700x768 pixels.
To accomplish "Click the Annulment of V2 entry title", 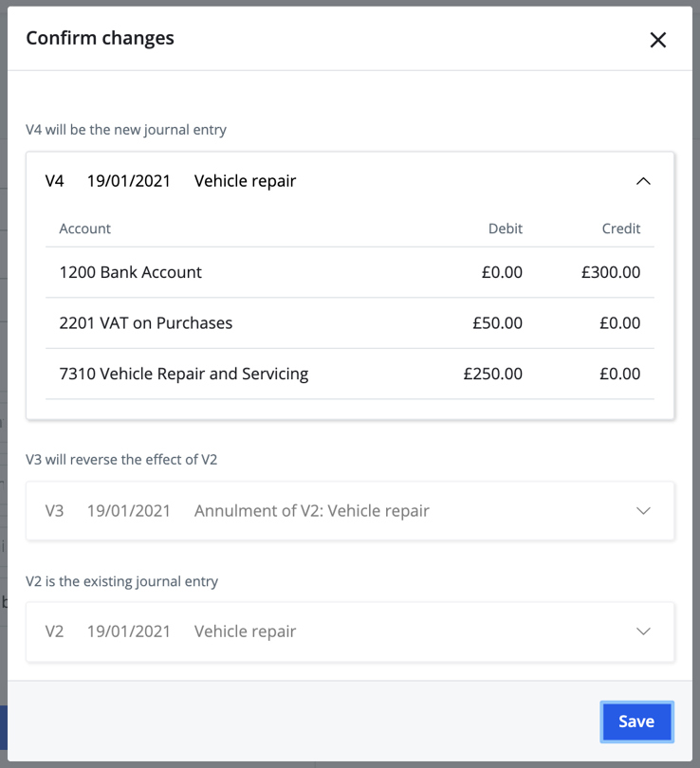I will pos(311,511).
